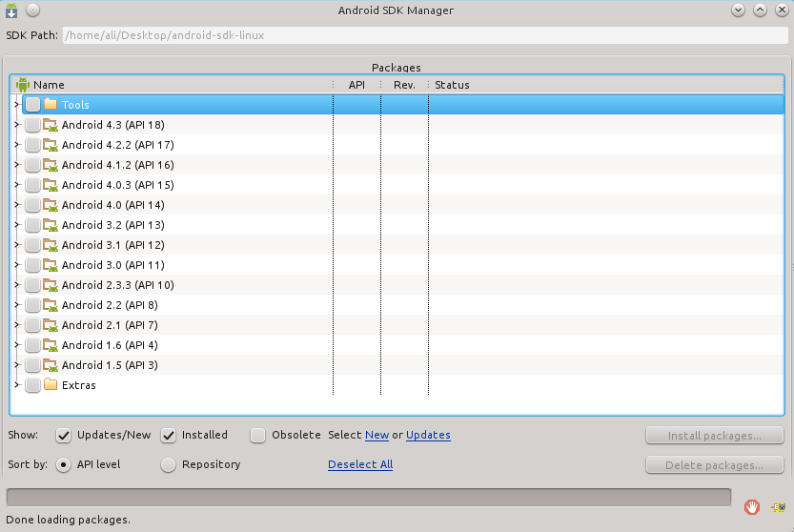Maximize the Android SDK Manager window
Image resolution: width=794 pixels, height=532 pixels.
[x=760, y=10]
